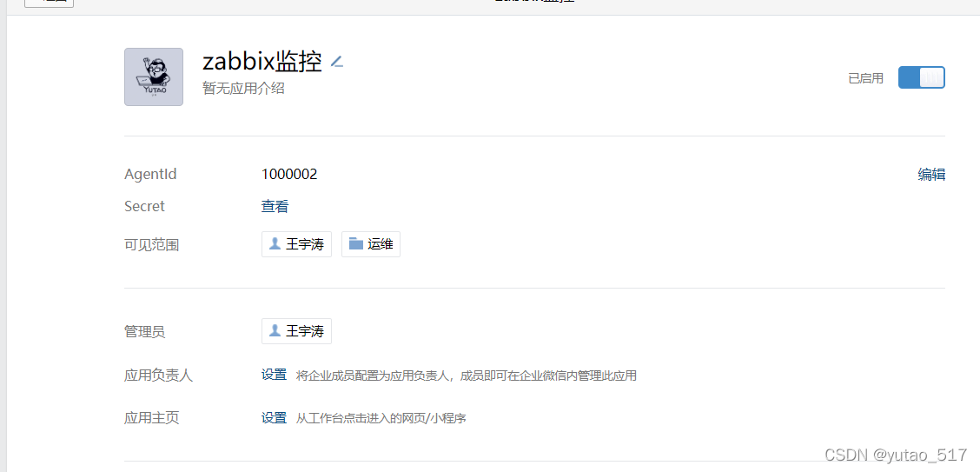Open the YUTAO app logo image

coord(154,76)
